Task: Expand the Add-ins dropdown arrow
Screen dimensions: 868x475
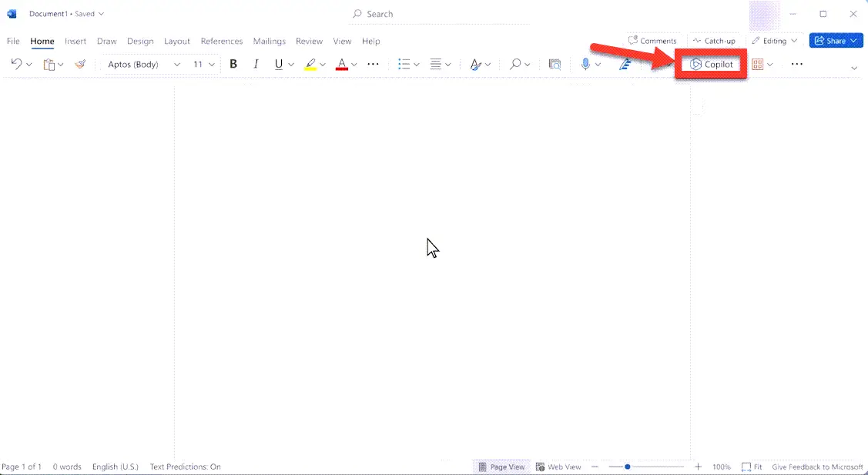Action: (770, 65)
